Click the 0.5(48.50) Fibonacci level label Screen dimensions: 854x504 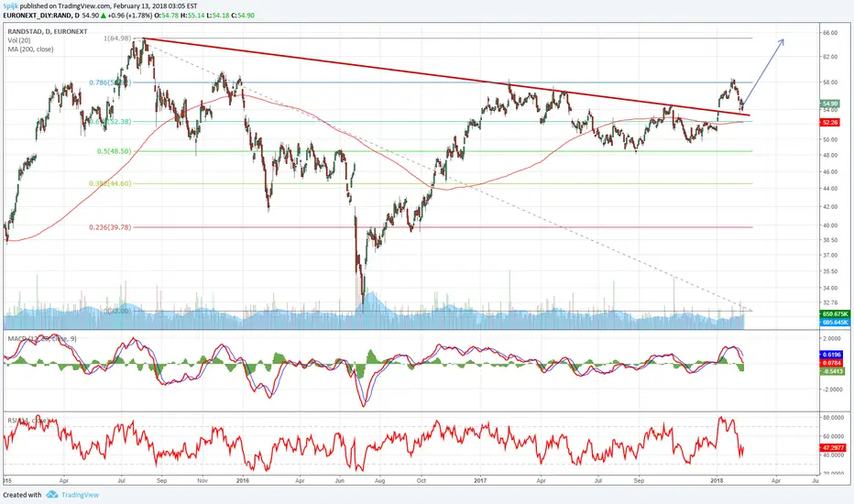(x=115, y=151)
